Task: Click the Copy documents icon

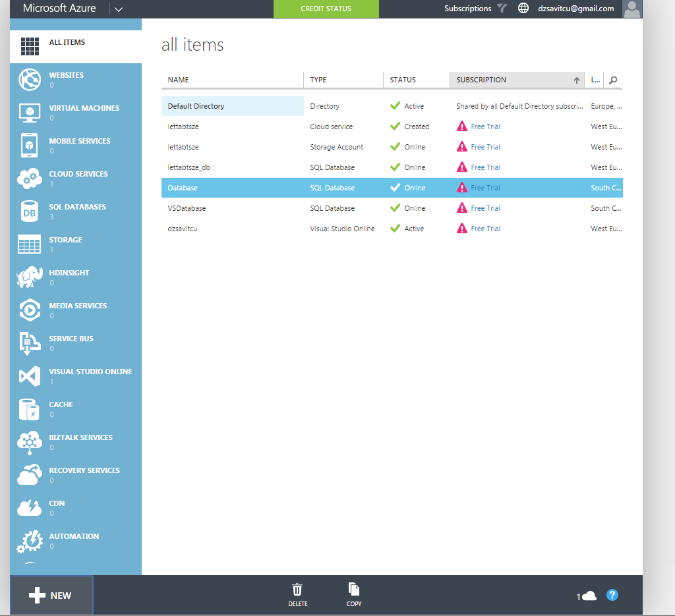Action: click(x=354, y=589)
